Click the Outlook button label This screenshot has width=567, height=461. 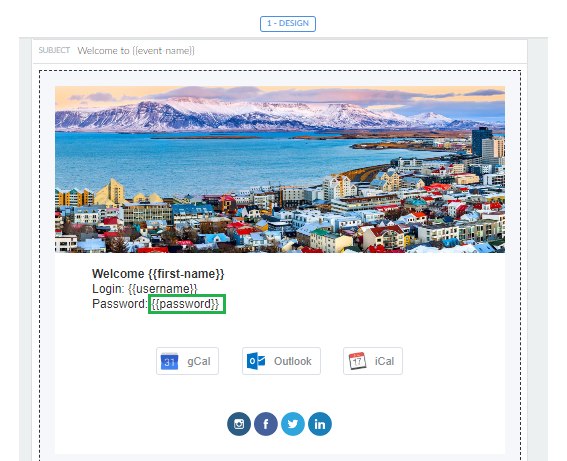(293, 361)
